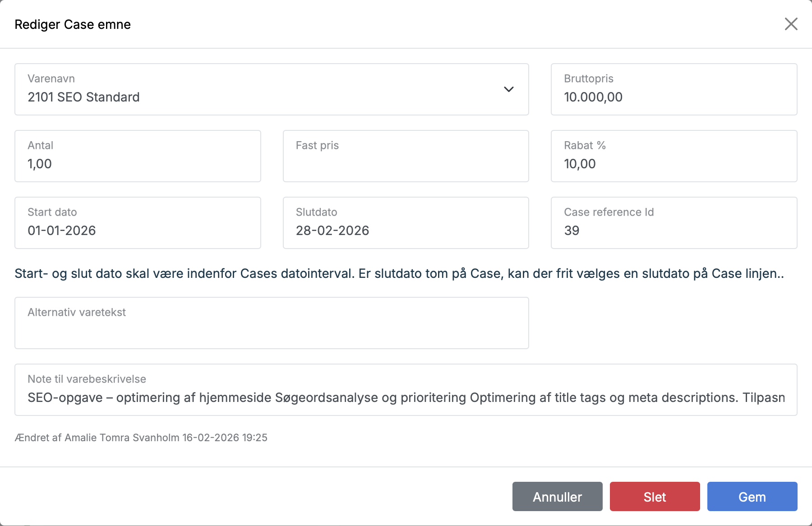
Task: Click the date interval help text
Action: tap(399, 273)
